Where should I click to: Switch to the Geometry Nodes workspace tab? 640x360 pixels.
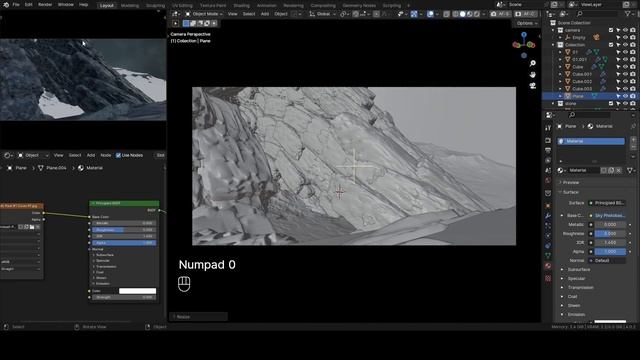coord(359,6)
